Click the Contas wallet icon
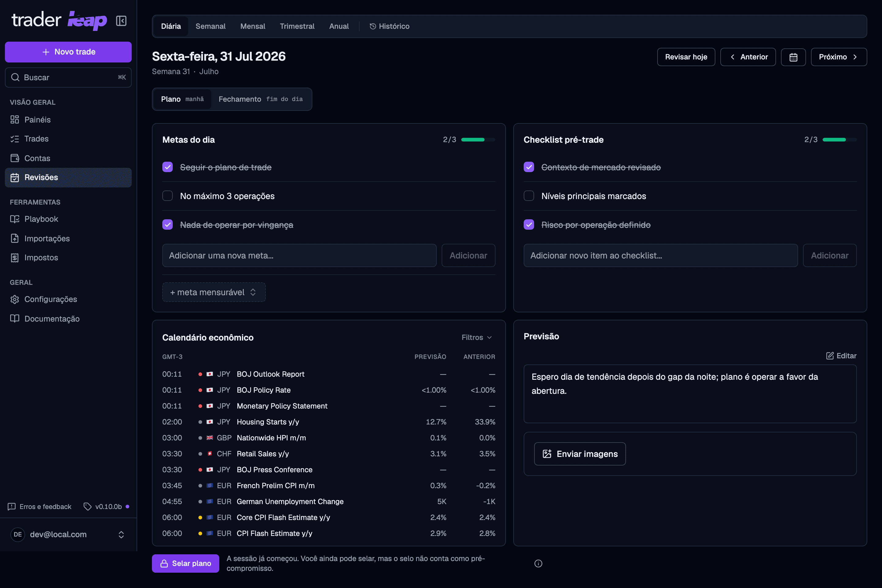The image size is (882, 588). (x=15, y=158)
